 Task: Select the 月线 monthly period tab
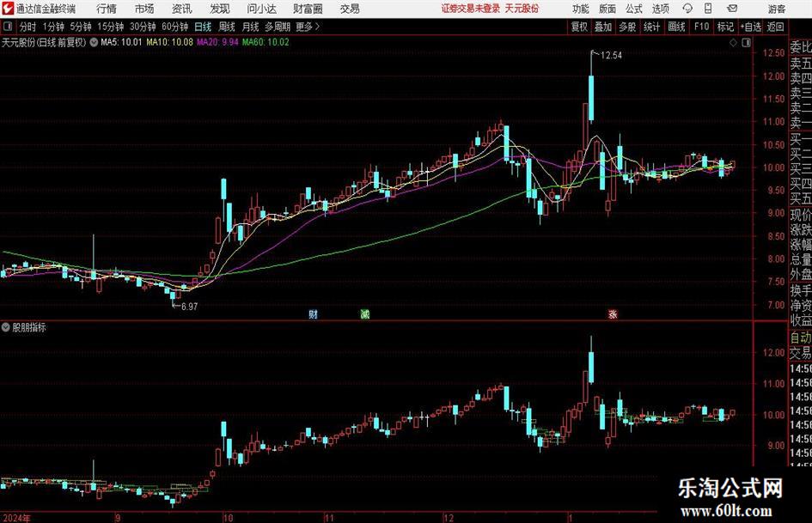[250, 27]
